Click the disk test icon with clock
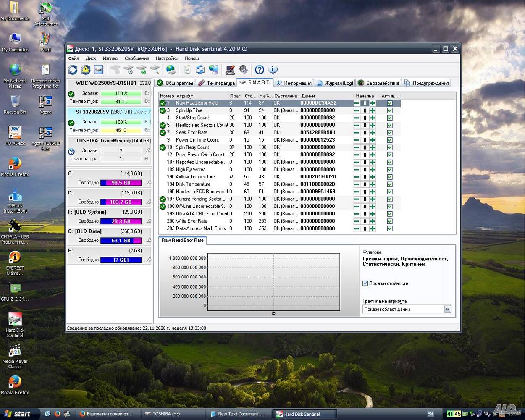This screenshot has width=525, height=420. [129, 70]
